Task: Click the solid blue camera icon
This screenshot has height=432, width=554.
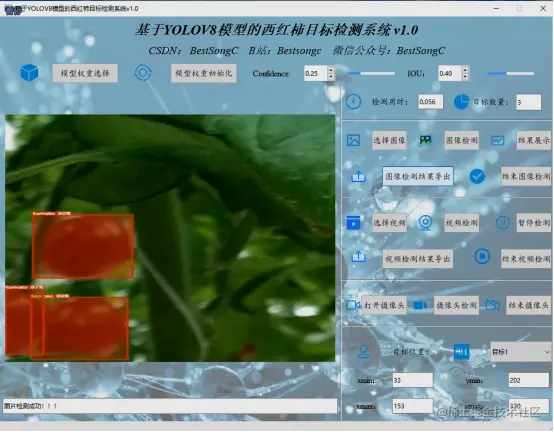Action: pyautogui.click(x=420, y=305)
